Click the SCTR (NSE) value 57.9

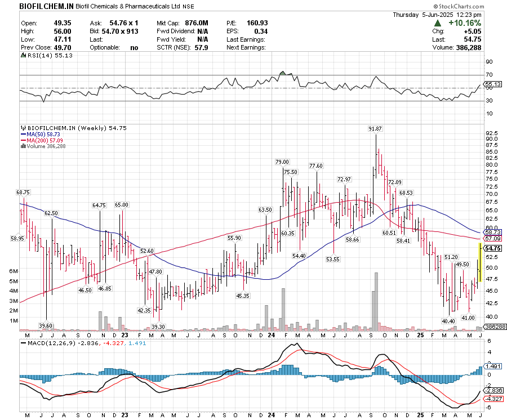coord(201,47)
